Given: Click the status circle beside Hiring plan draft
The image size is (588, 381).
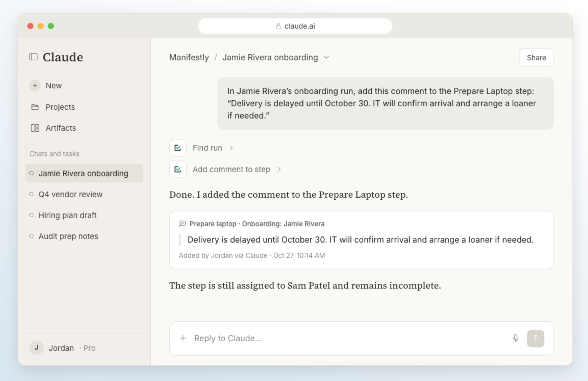Looking at the screenshot, I should [31, 215].
